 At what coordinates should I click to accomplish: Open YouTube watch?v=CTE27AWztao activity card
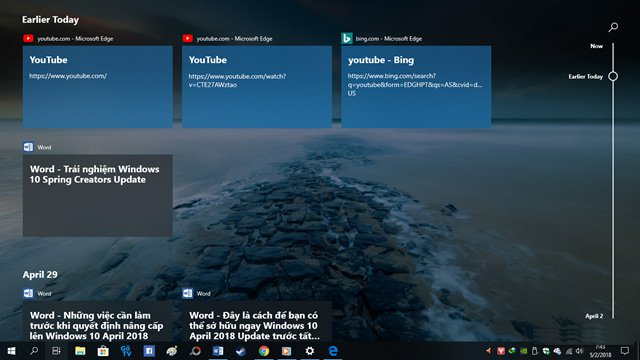click(257, 87)
